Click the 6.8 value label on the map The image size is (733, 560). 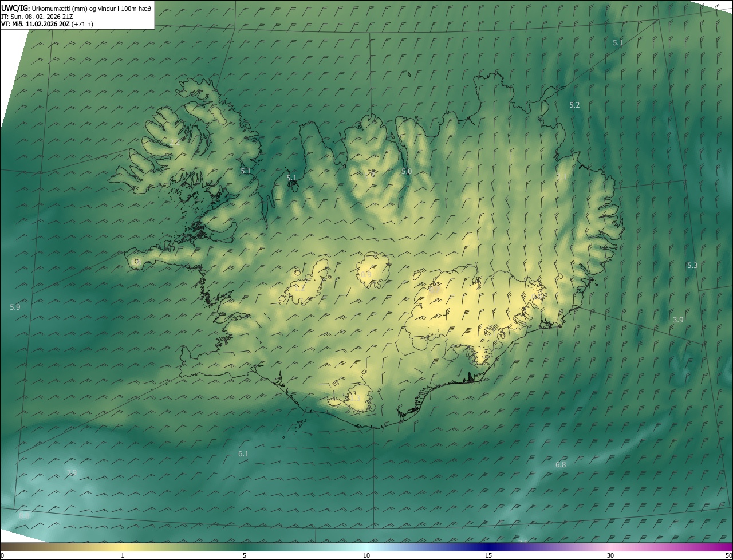click(561, 465)
